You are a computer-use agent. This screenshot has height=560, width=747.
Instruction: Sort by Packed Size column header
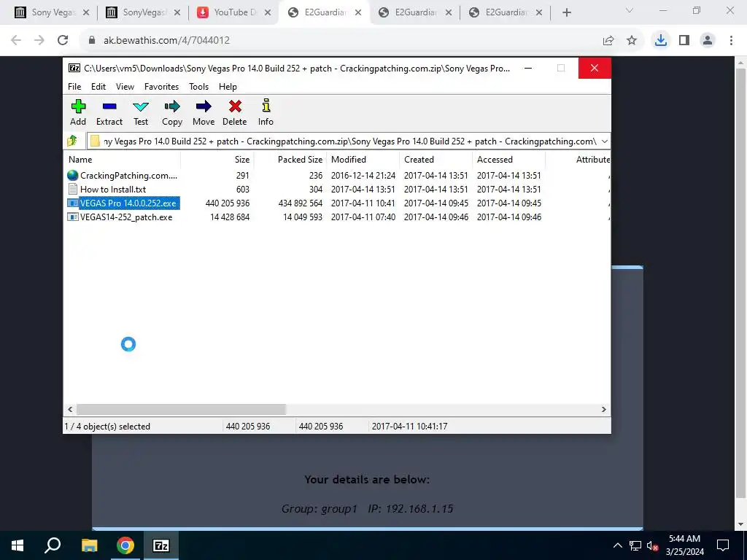pyautogui.click(x=290, y=160)
